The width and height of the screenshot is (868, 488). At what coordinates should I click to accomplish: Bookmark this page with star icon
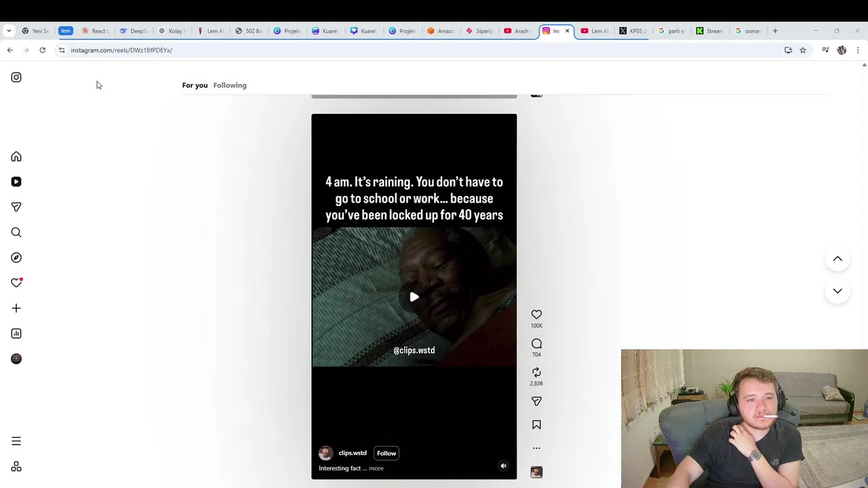(803, 50)
